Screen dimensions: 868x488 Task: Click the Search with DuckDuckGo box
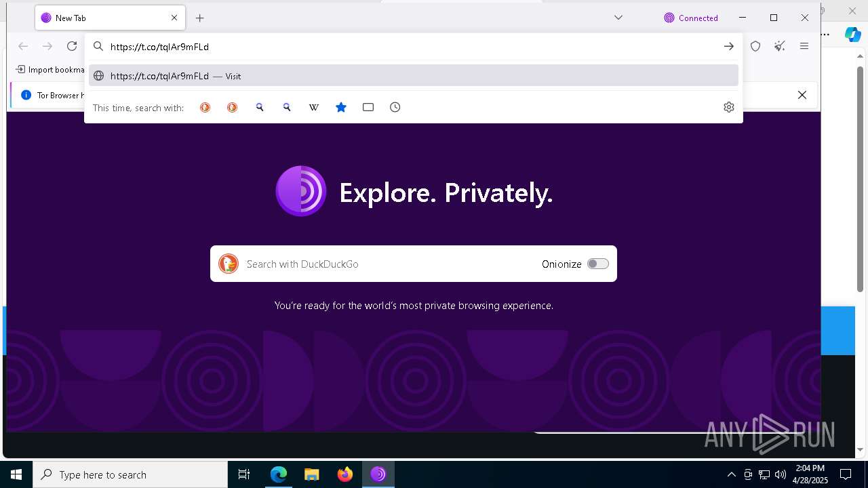pos(414,264)
